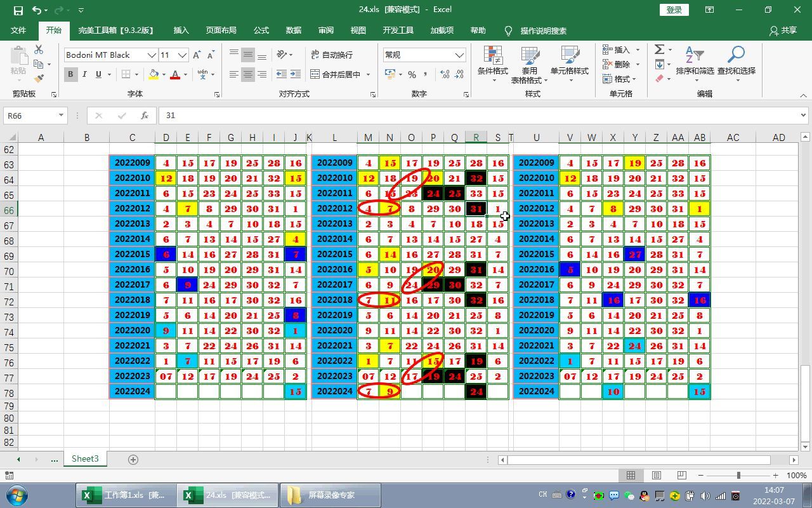Screen dimensions: 812x508
Task: Click the increase indent icon
Action: 296,74
